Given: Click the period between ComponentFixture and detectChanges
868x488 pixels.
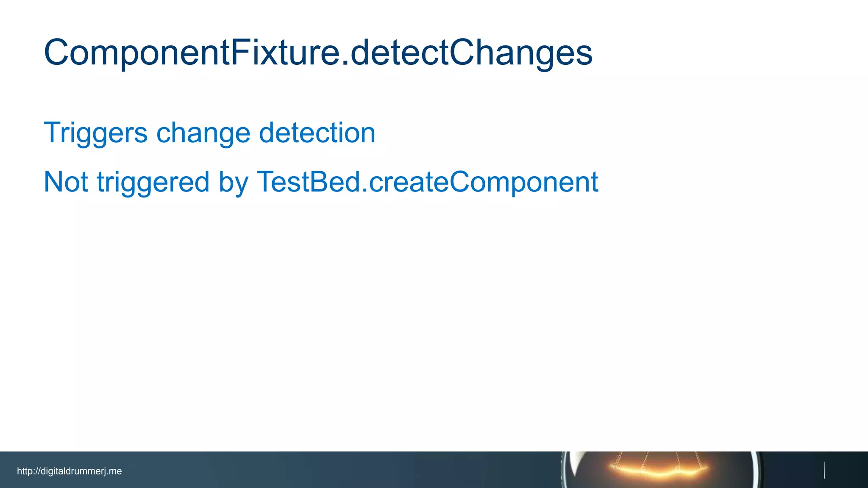Looking at the screenshot, I should pyautogui.click(x=345, y=64).
